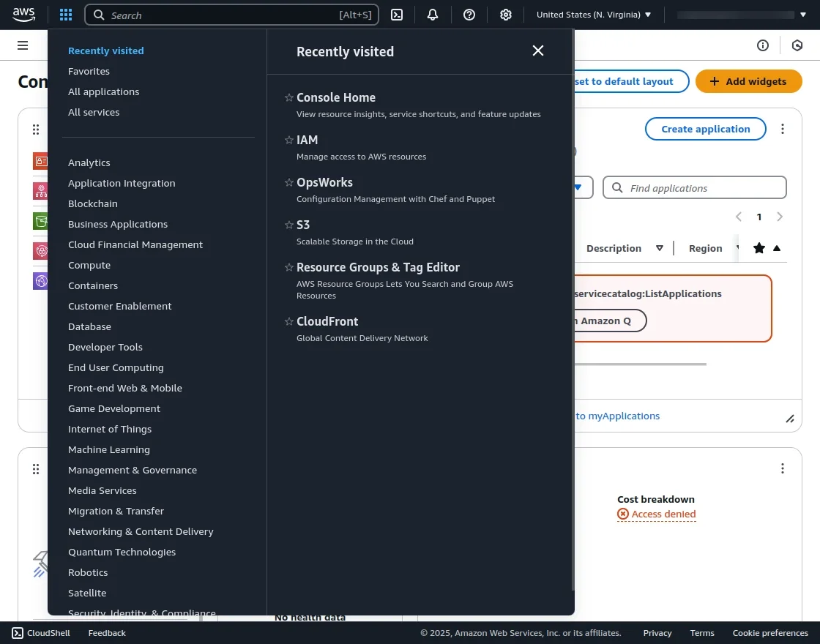
Task: Open the Internet of Things category
Action: point(110,429)
